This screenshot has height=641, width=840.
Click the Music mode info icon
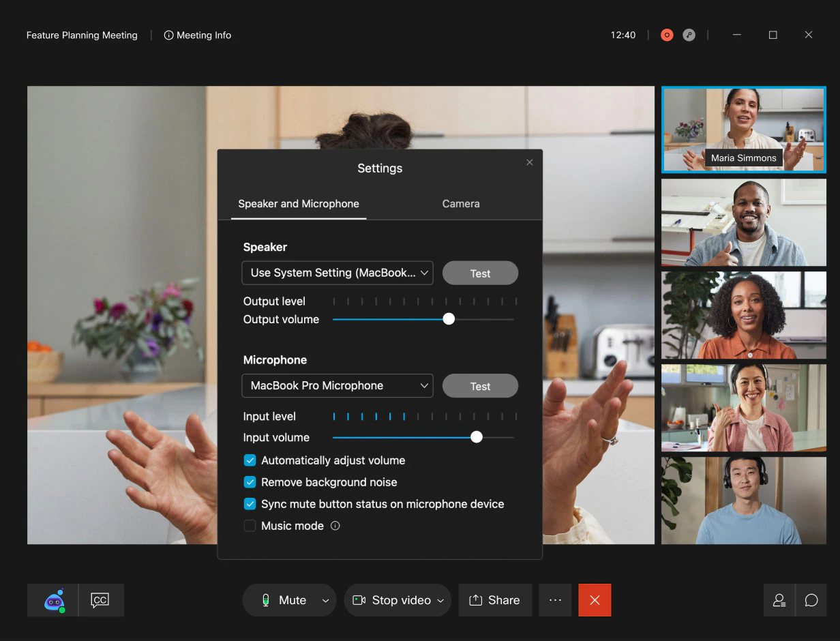[x=335, y=526]
